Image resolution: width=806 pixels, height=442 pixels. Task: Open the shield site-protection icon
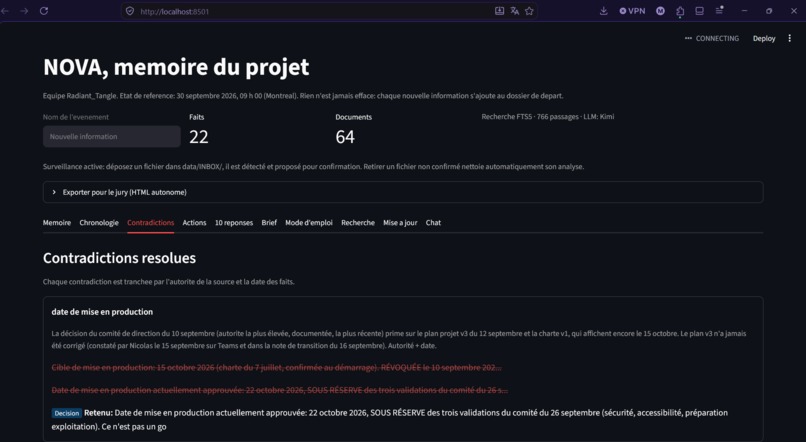point(130,11)
